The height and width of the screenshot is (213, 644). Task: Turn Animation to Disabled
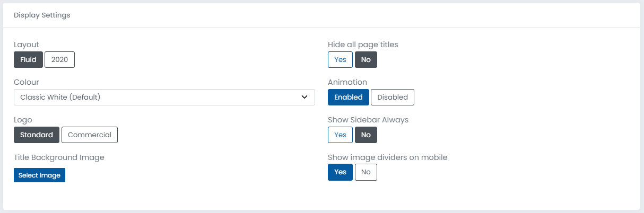393,97
